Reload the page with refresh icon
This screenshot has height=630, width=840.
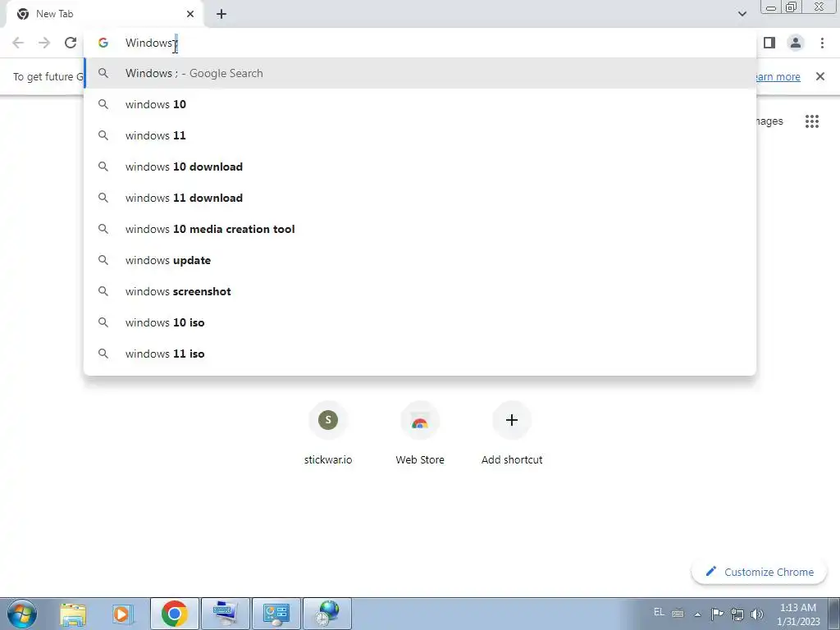[x=71, y=43]
